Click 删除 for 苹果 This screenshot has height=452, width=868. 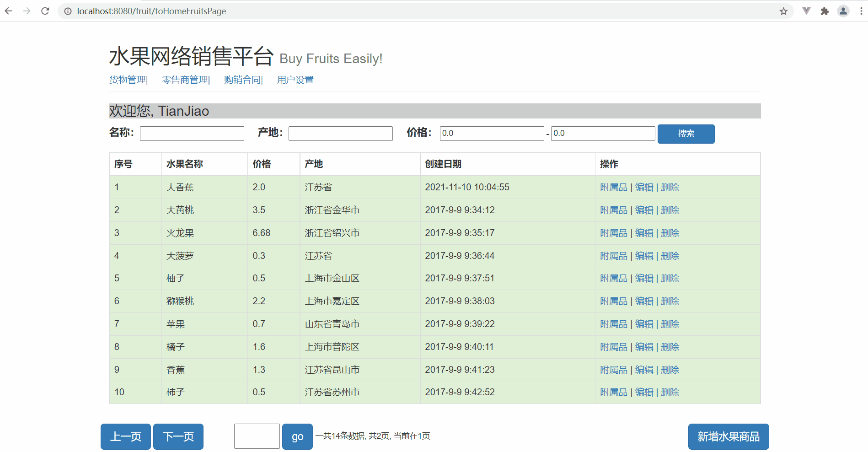click(x=670, y=324)
